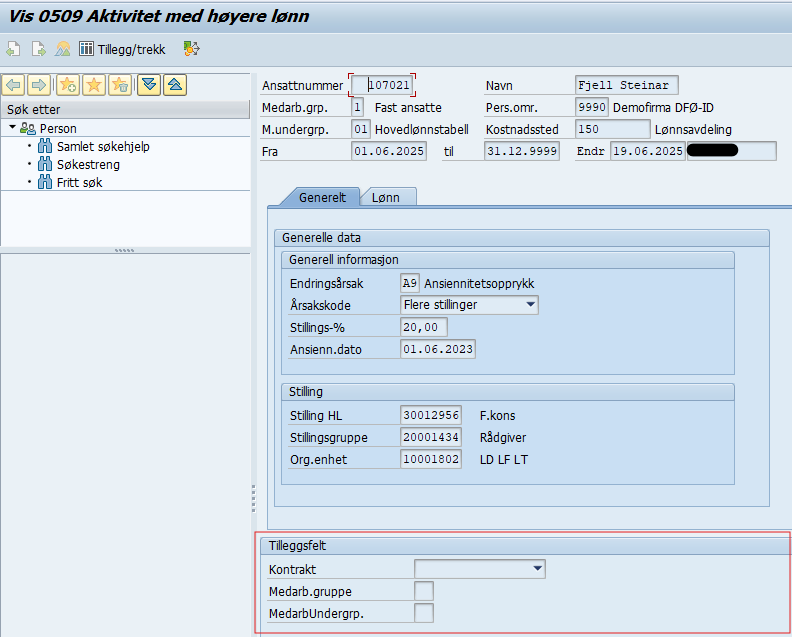The image size is (792, 637).
Task: Click Kostnadssted field 150
Action: tap(613, 129)
